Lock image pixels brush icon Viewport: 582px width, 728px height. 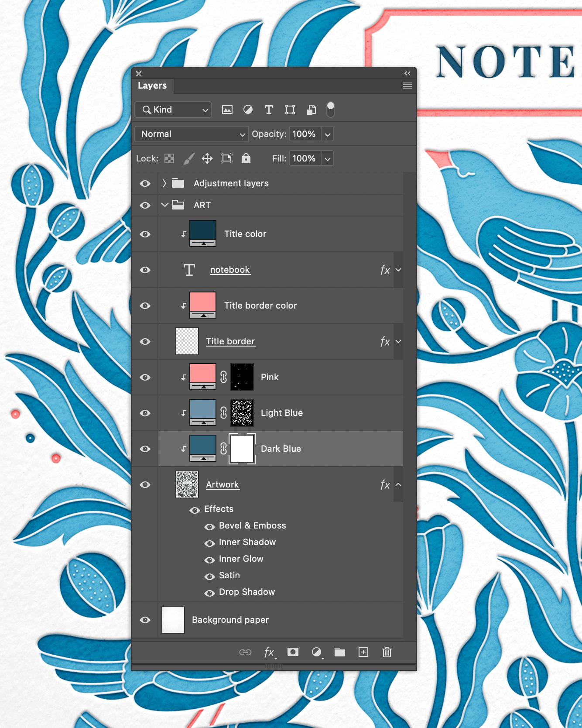188,158
